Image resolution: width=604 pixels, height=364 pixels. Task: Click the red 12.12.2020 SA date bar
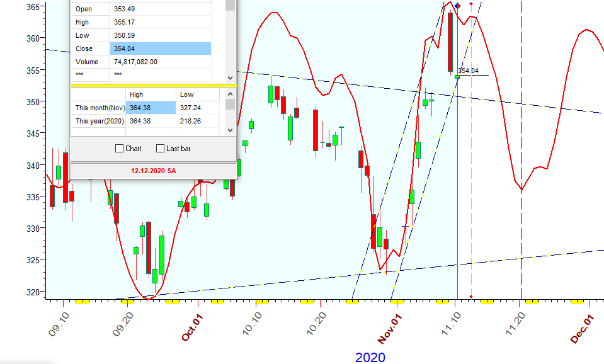[153, 171]
